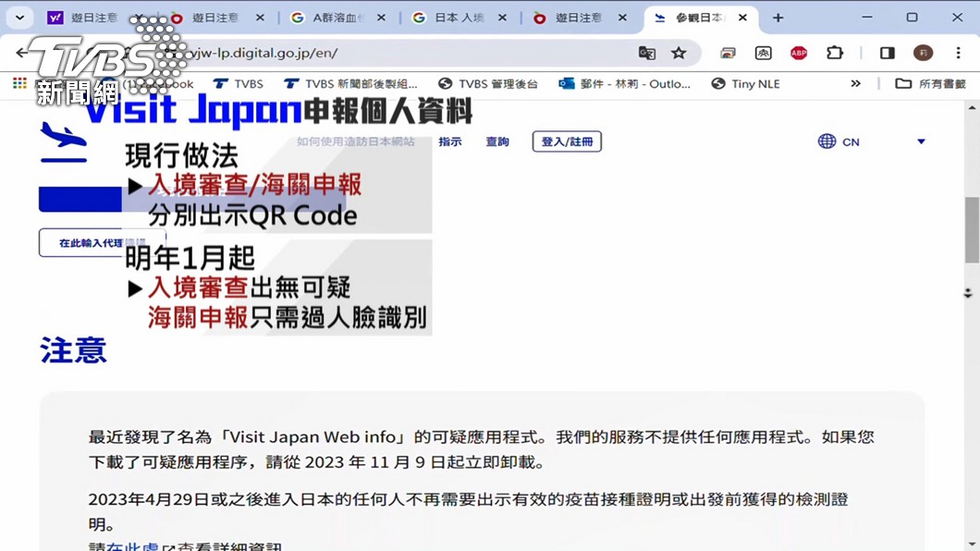The height and width of the screenshot is (551, 980).
Task: Close the 遊日注意 tab left of 參觀日本
Action: click(x=622, y=18)
